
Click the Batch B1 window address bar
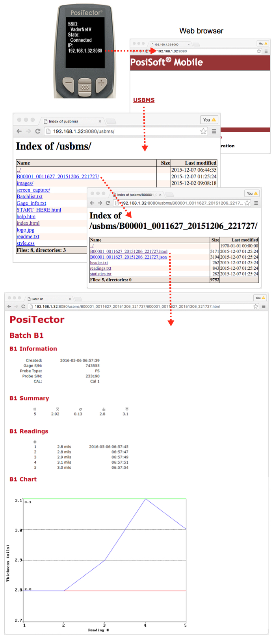(x=144, y=306)
